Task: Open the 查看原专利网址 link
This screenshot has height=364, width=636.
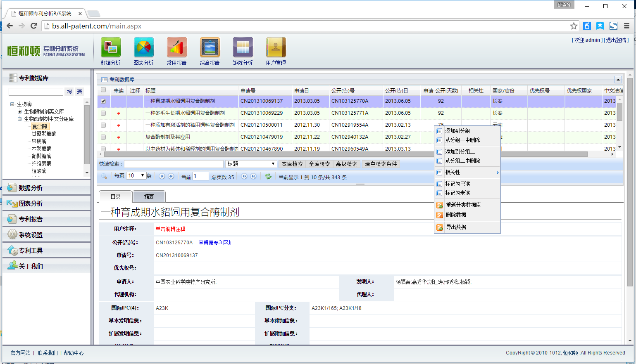Action: tap(216, 243)
